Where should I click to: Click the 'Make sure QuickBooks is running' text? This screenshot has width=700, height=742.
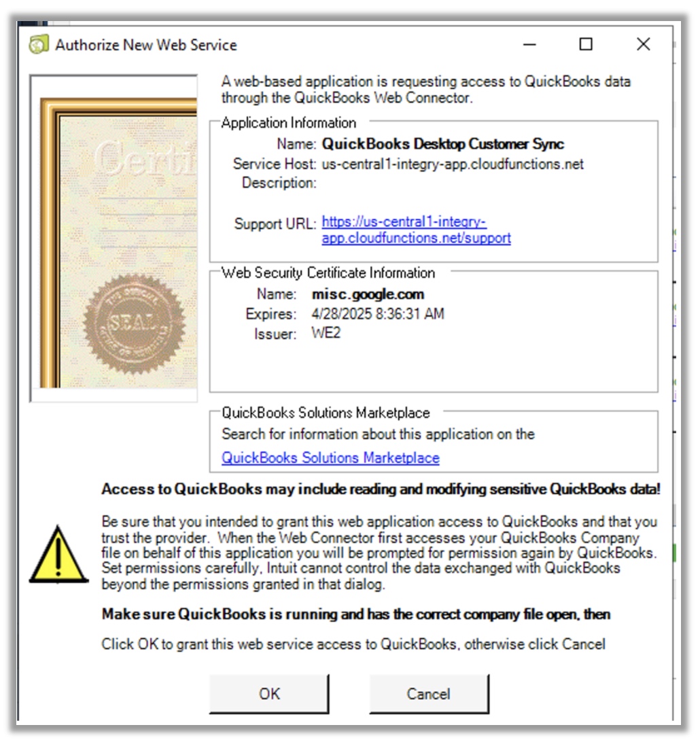pyautogui.click(x=355, y=614)
